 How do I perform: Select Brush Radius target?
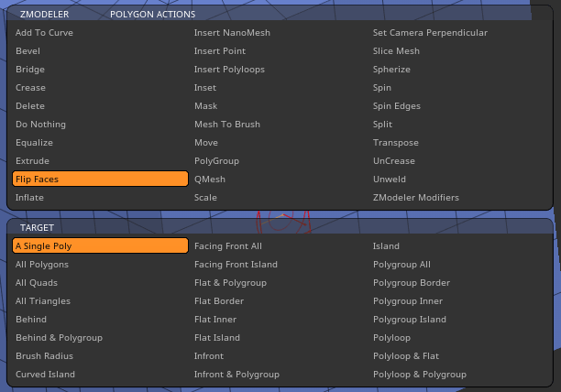click(x=44, y=356)
